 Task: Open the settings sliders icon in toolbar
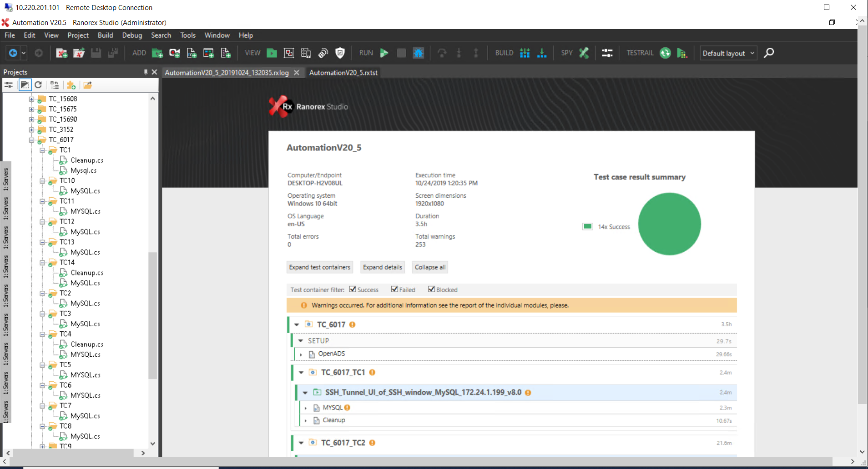pyautogui.click(x=607, y=53)
